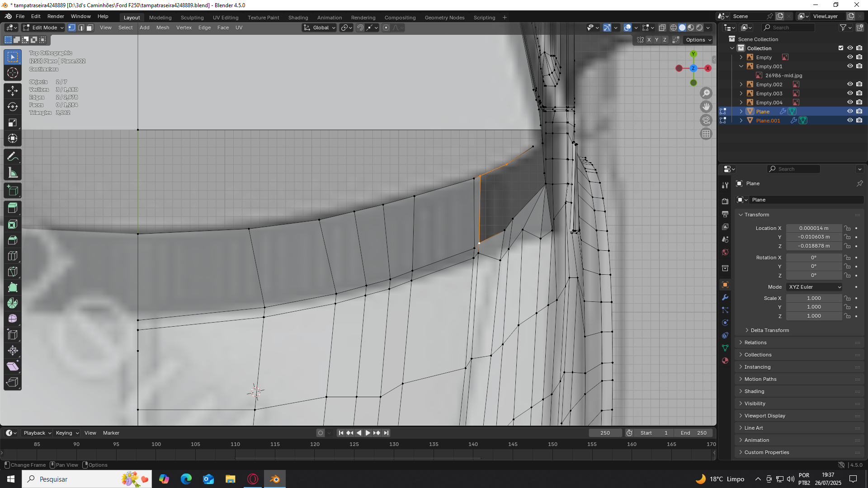Click the Bevel tool icon
Image resolution: width=868 pixels, height=488 pixels.
(x=13, y=240)
